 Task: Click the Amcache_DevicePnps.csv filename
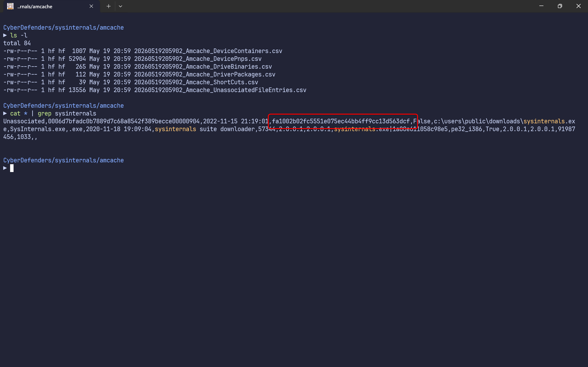[x=198, y=59]
